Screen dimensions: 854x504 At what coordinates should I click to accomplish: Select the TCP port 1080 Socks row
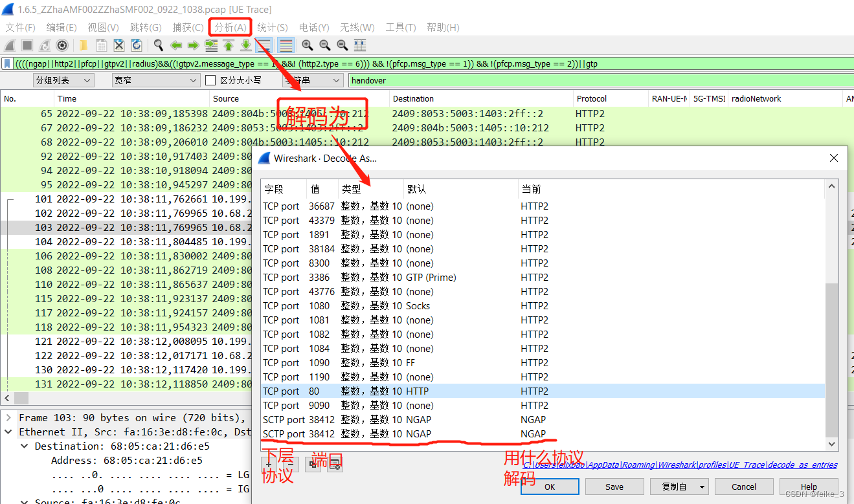point(543,305)
